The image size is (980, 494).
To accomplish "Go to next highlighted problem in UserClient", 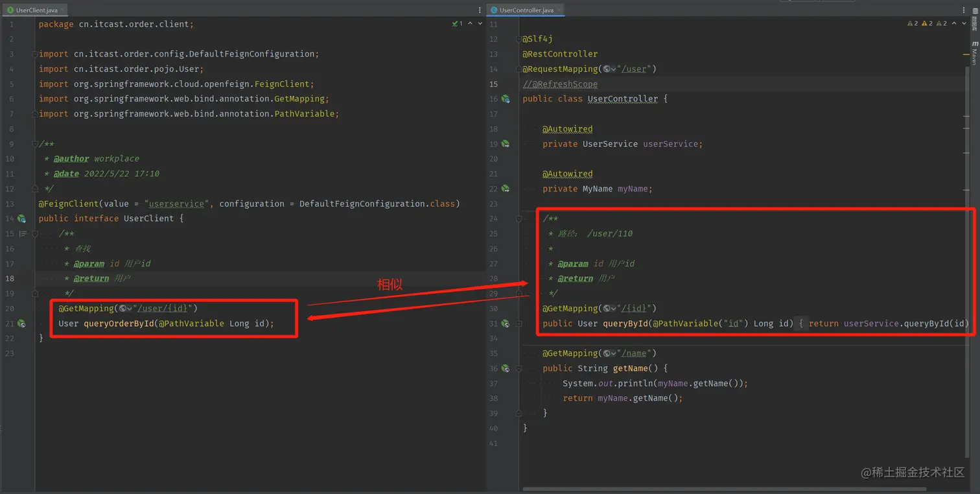I will [x=480, y=24].
